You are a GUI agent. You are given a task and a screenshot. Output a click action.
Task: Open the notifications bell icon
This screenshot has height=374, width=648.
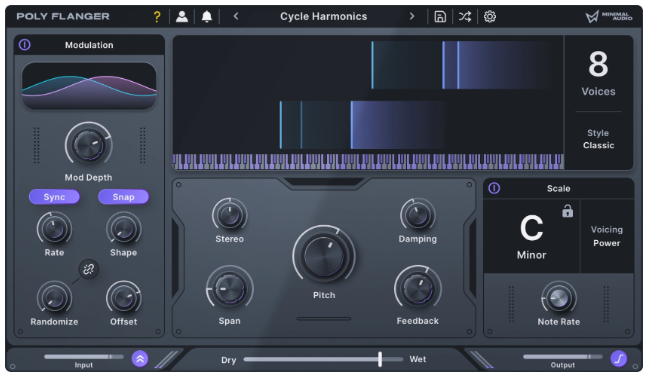[x=207, y=17]
